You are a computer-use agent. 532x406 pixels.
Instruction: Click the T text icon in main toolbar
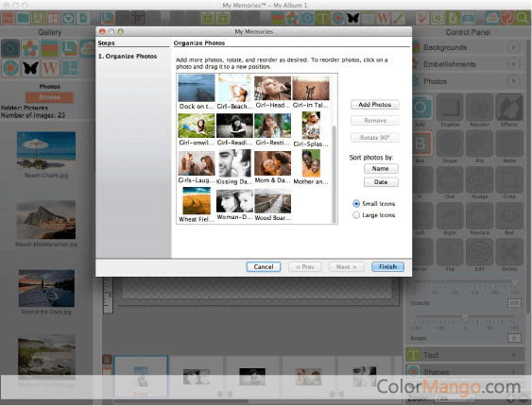(322, 18)
